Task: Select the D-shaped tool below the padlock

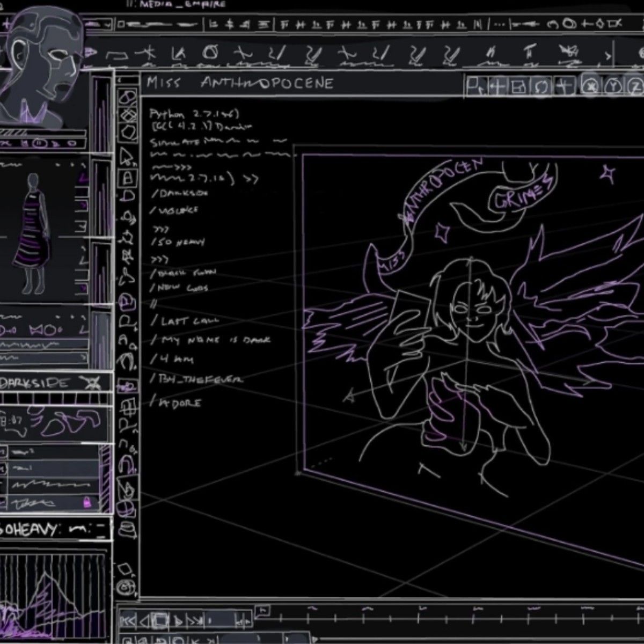Action: tap(128, 195)
